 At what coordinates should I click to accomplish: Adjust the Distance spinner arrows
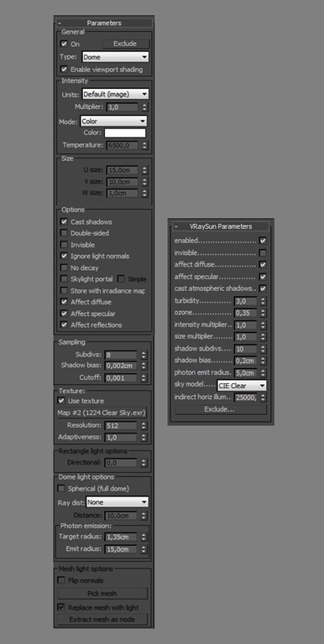(x=144, y=516)
